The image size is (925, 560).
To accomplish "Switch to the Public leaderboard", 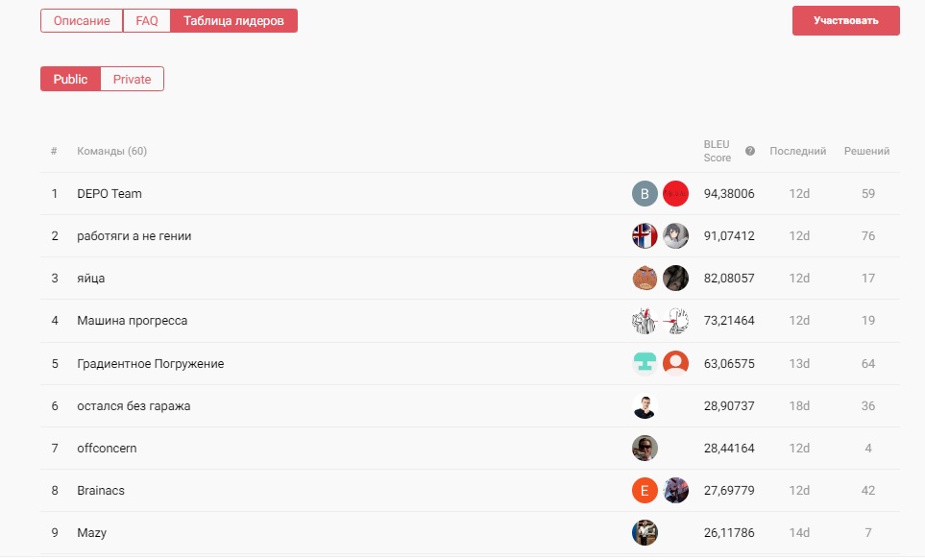I will tap(70, 79).
